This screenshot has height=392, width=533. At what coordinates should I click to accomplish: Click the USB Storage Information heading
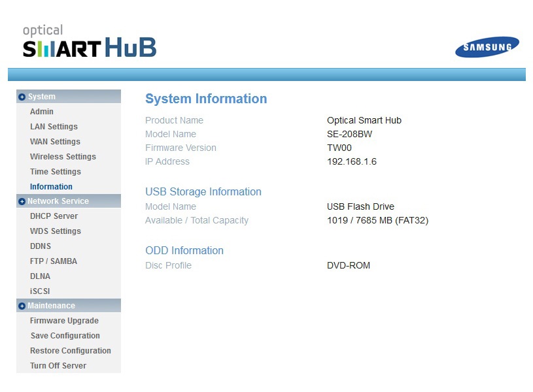[203, 191]
